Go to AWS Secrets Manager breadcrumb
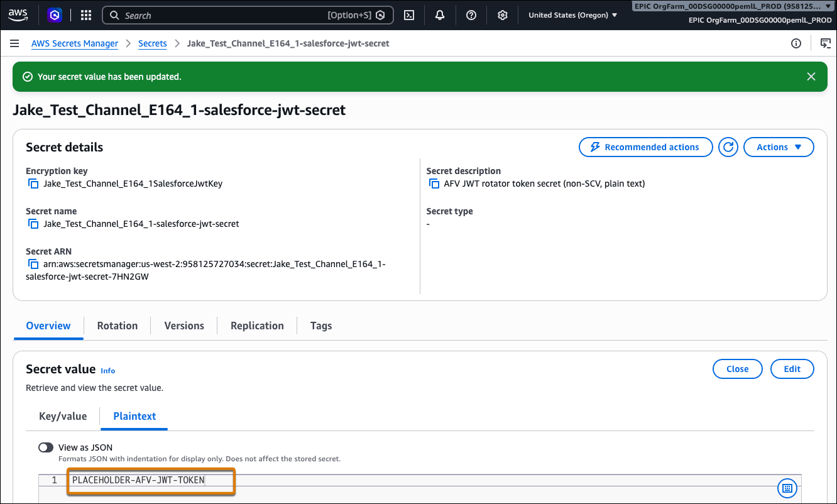 (75, 43)
